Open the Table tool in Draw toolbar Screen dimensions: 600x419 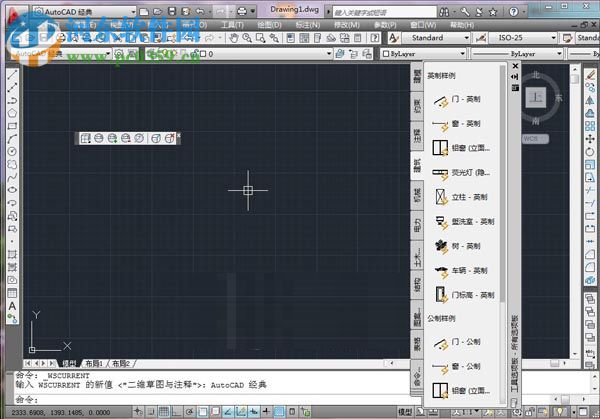pos(12,293)
